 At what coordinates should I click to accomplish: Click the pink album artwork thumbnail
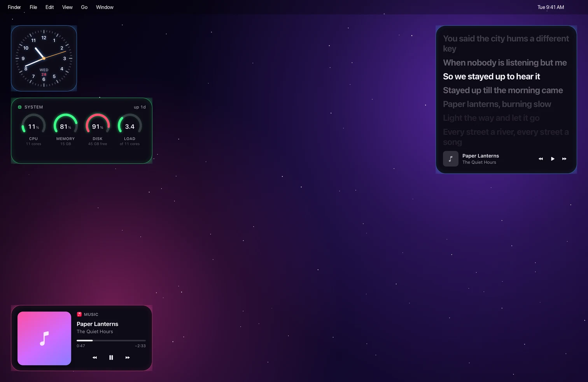(44, 338)
